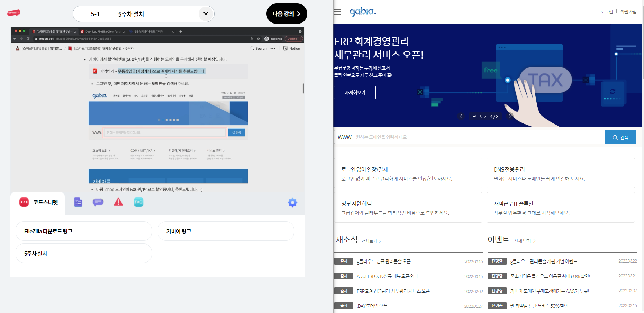Click the gabia logo
This screenshot has height=313, width=644.
point(363,12)
